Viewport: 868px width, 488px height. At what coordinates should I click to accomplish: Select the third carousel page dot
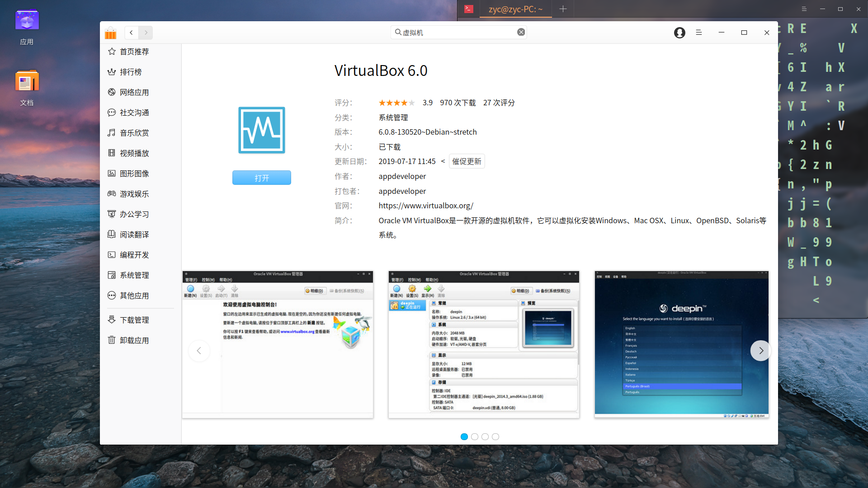(485, 436)
